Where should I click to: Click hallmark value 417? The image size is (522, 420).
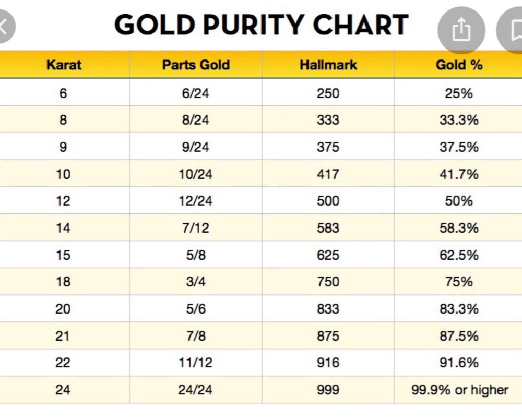328,174
